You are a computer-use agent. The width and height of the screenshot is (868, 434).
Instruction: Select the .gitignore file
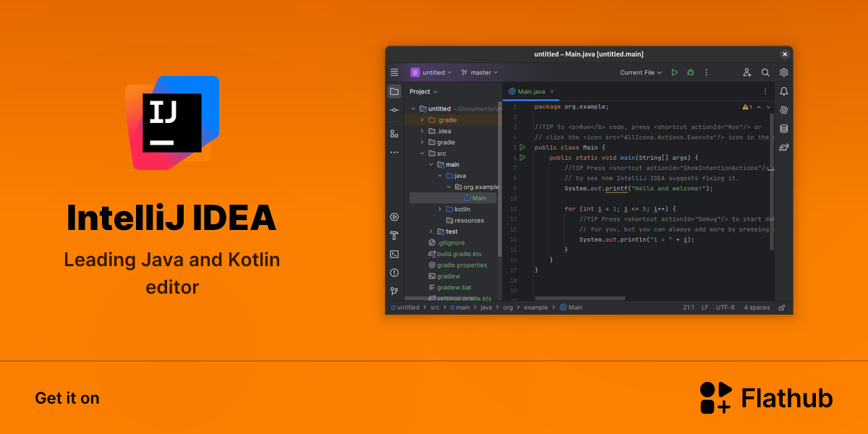(x=446, y=243)
